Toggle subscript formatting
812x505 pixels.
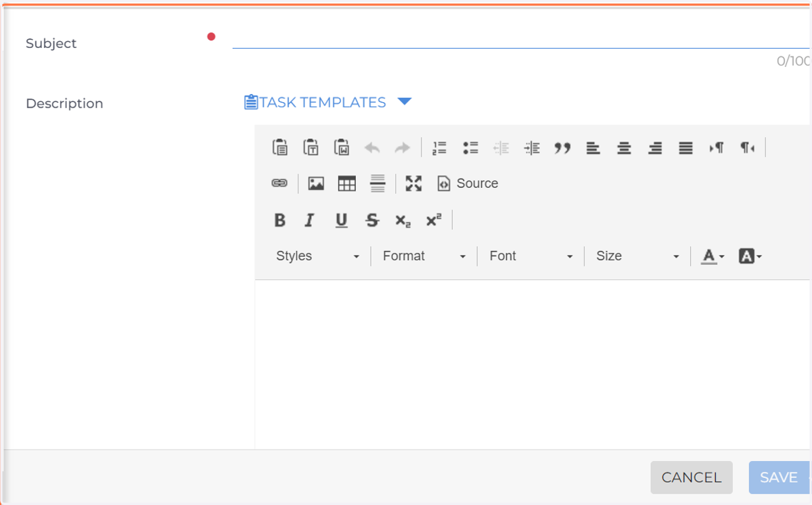coord(403,220)
